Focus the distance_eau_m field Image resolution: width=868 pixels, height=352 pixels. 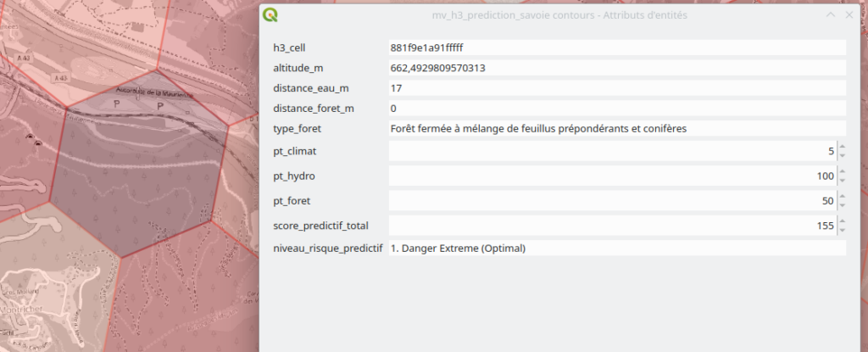616,88
